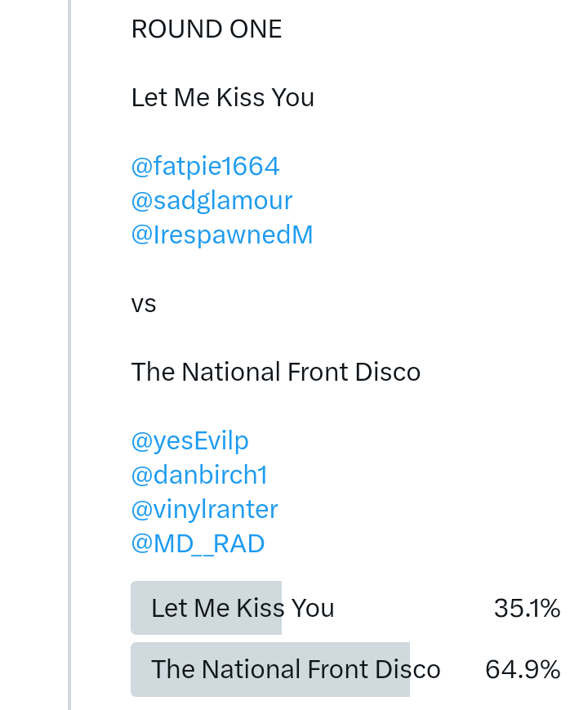Click the 'ROUND ONE' heading text
The image size is (588, 710).
206,29
